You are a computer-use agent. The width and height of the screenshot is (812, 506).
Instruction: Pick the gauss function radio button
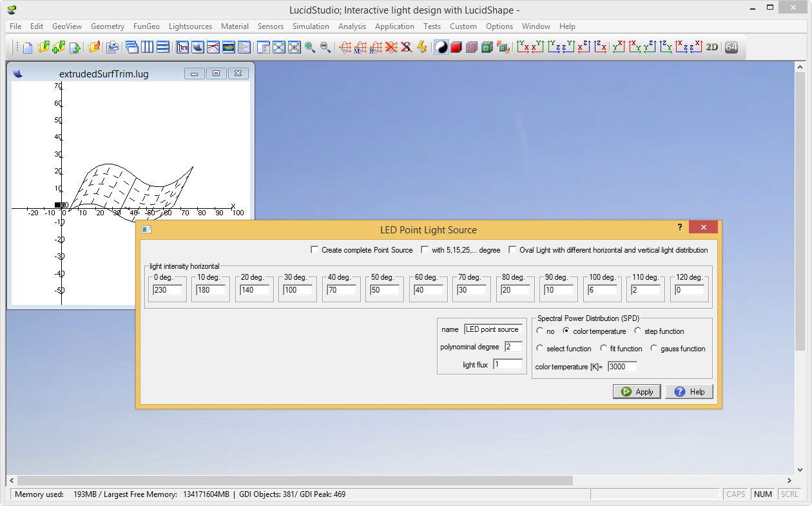(x=654, y=349)
